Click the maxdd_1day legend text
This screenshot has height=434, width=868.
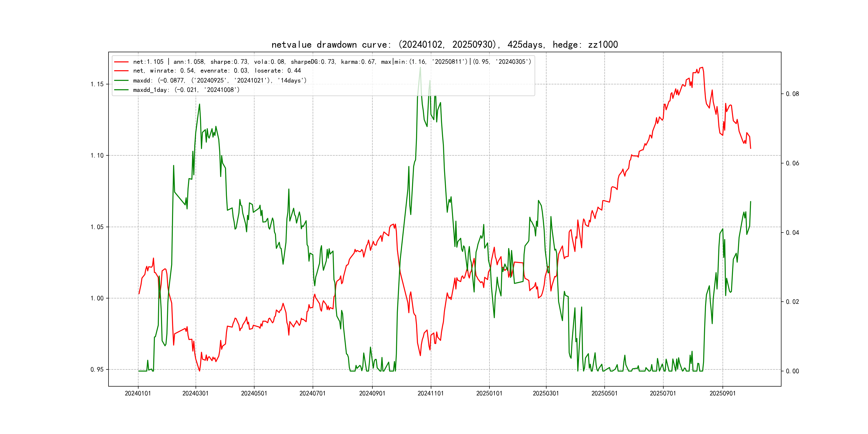186,90
